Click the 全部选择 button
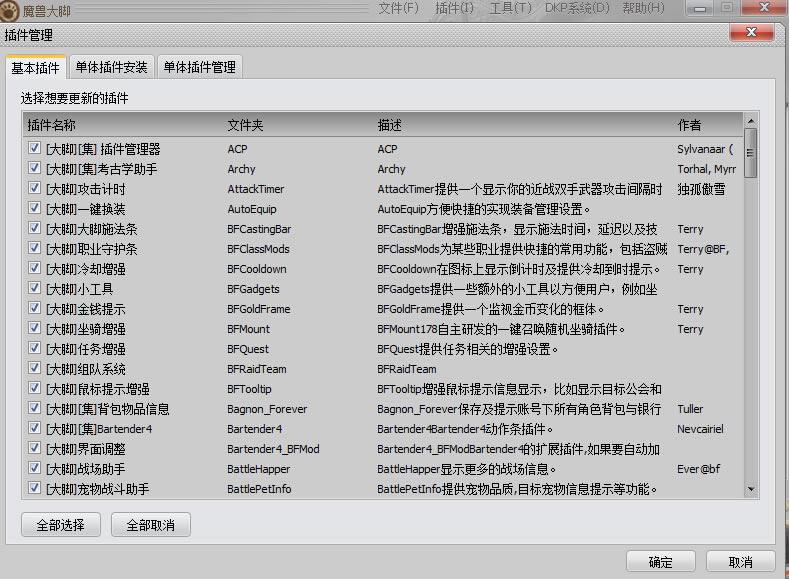789x579 pixels. coord(61,525)
